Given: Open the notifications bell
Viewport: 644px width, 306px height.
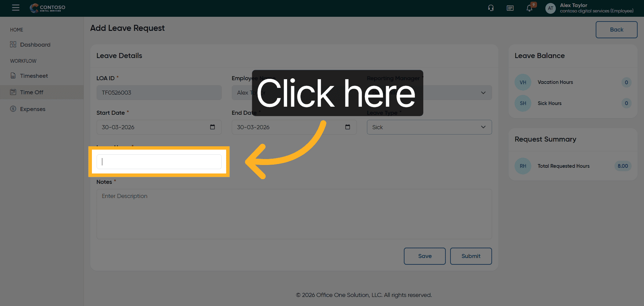Looking at the screenshot, I should [x=530, y=8].
